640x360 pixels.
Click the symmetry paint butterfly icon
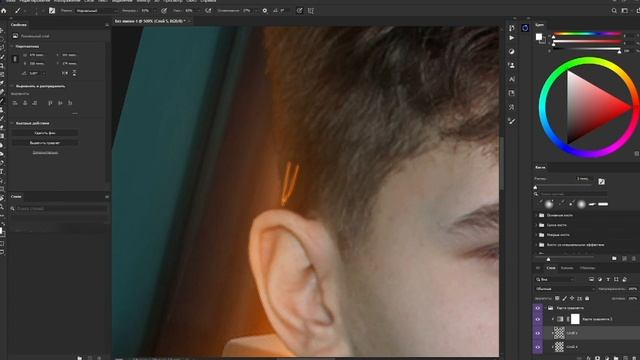(311, 11)
